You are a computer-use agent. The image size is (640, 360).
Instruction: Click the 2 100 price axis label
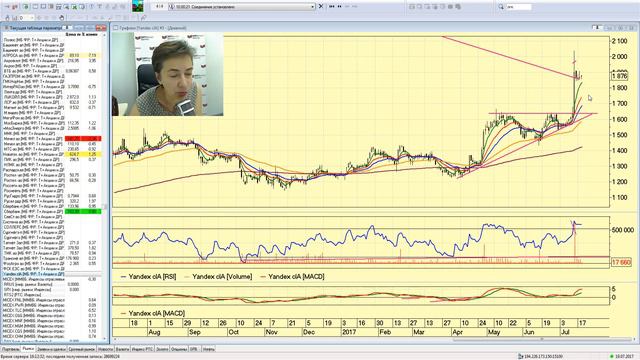pos(620,41)
